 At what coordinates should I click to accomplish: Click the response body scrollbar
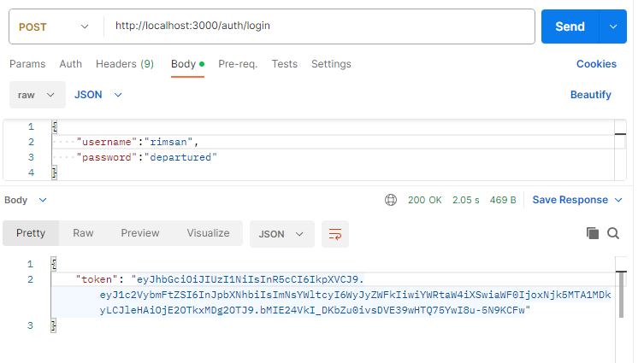(622, 295)
